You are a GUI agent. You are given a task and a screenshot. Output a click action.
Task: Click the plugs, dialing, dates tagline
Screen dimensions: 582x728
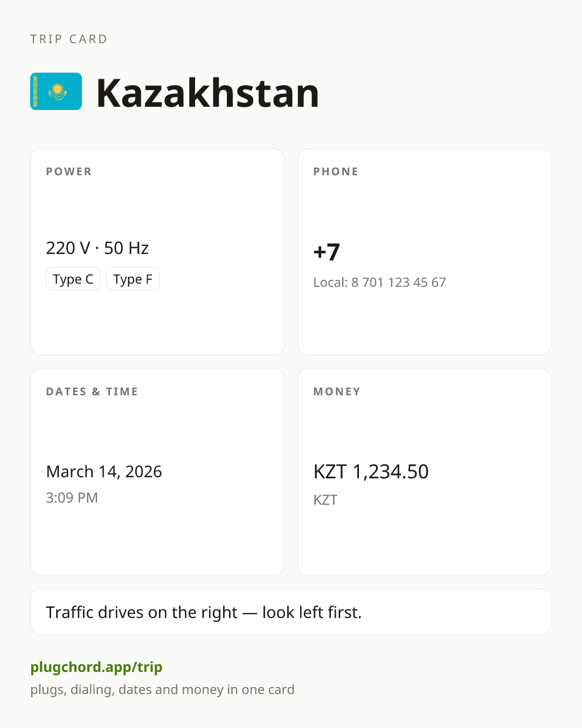pyautogui.click(x=162, y=690)
